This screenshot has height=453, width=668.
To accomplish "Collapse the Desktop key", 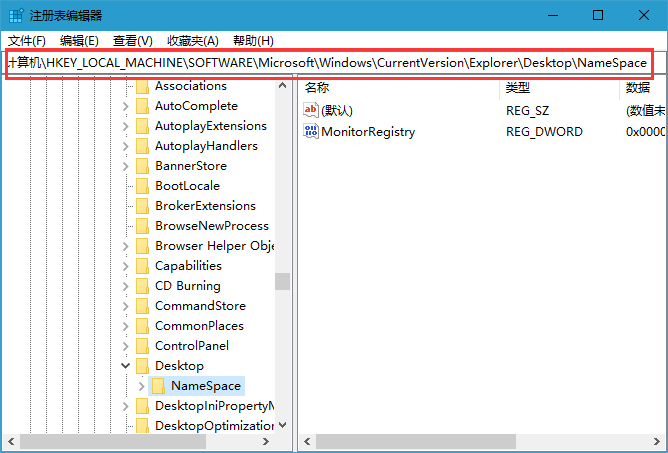I will (x=126, y=366).
